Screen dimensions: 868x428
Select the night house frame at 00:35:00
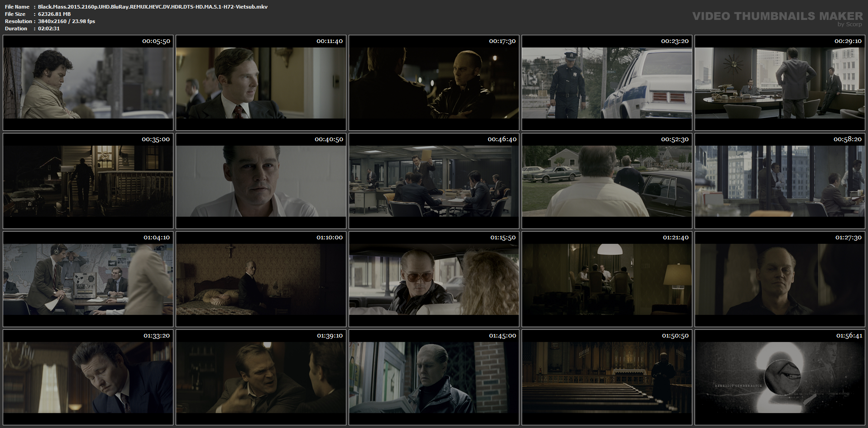(x=88, y=181)
